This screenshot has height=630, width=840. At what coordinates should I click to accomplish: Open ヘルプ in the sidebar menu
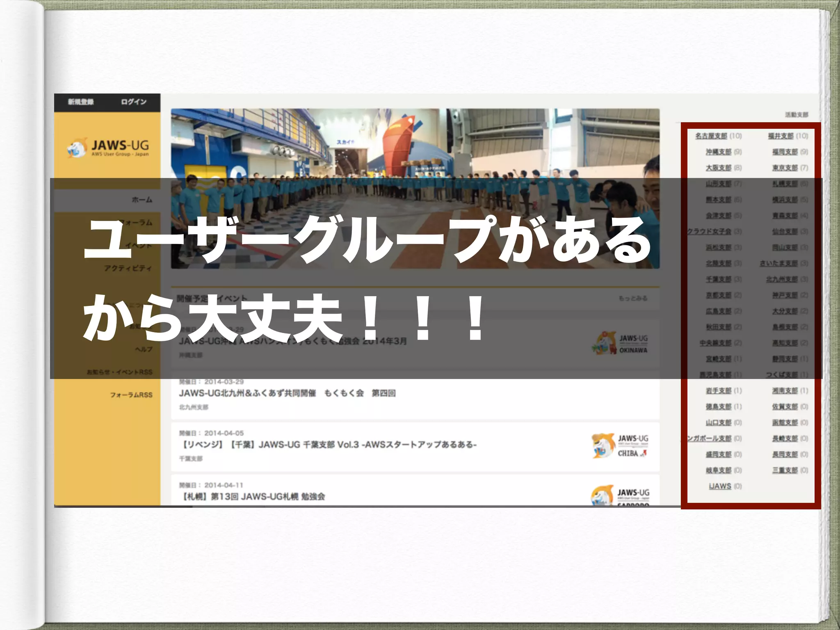click(x=144, y=349)
